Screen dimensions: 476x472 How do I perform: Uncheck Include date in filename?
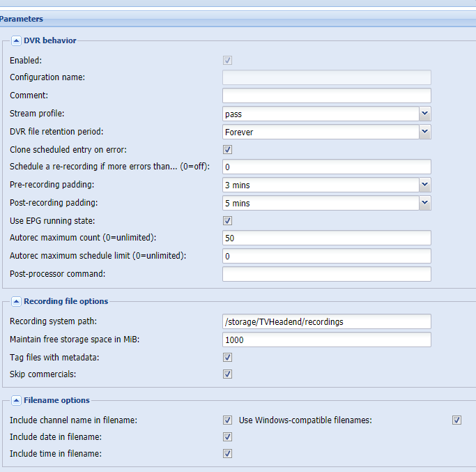227,436
